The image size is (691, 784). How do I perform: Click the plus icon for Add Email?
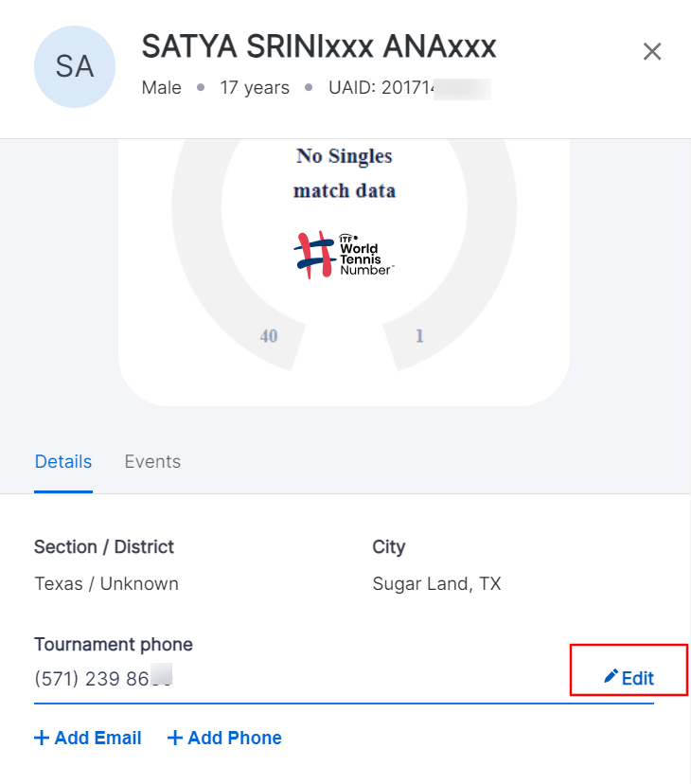(42, 738)
